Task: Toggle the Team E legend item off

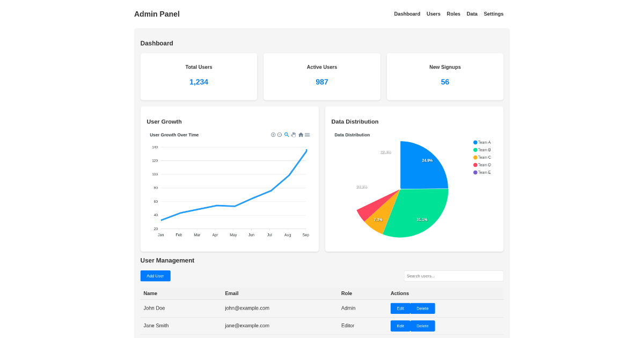Action: pos(482,172)
